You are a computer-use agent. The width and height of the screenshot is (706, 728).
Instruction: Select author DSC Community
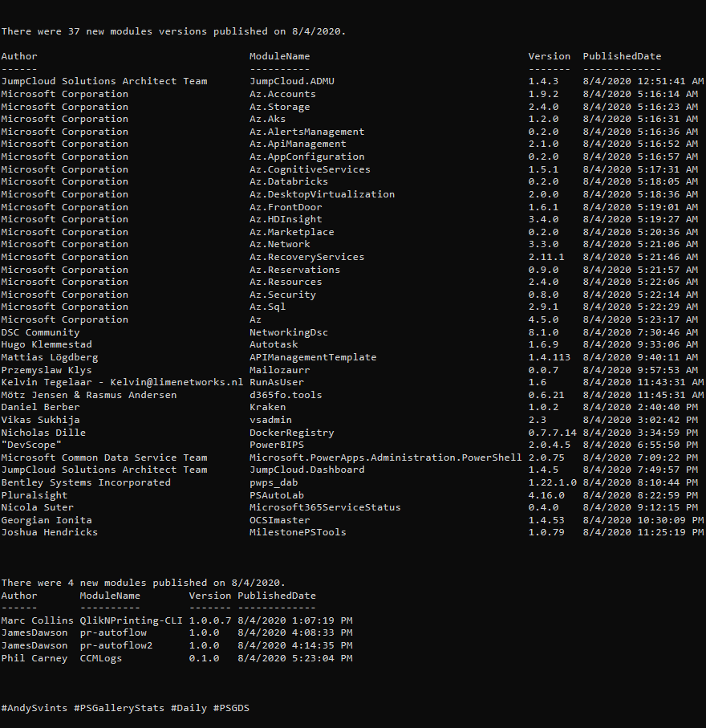point(40,332)
